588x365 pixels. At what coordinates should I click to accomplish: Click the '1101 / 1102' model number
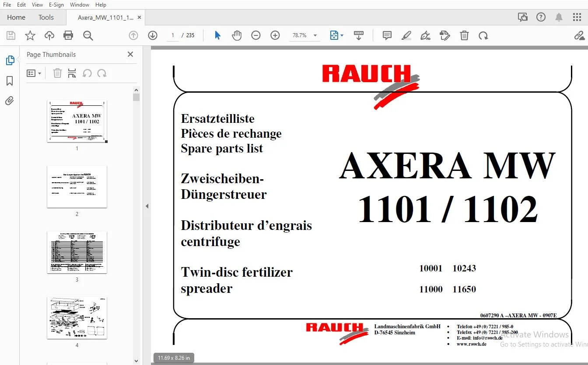pyautogui.click(x=448, y=209)
